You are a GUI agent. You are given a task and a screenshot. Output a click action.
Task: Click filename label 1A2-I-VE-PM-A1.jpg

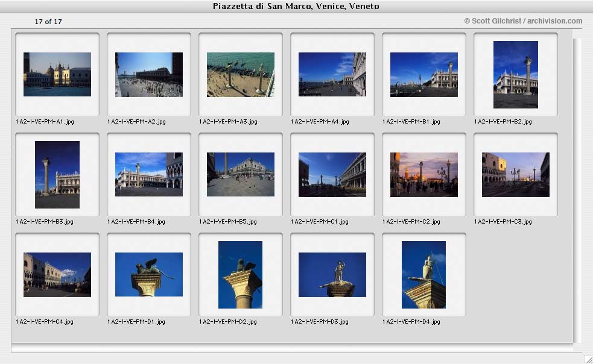(x=45, y=122)
